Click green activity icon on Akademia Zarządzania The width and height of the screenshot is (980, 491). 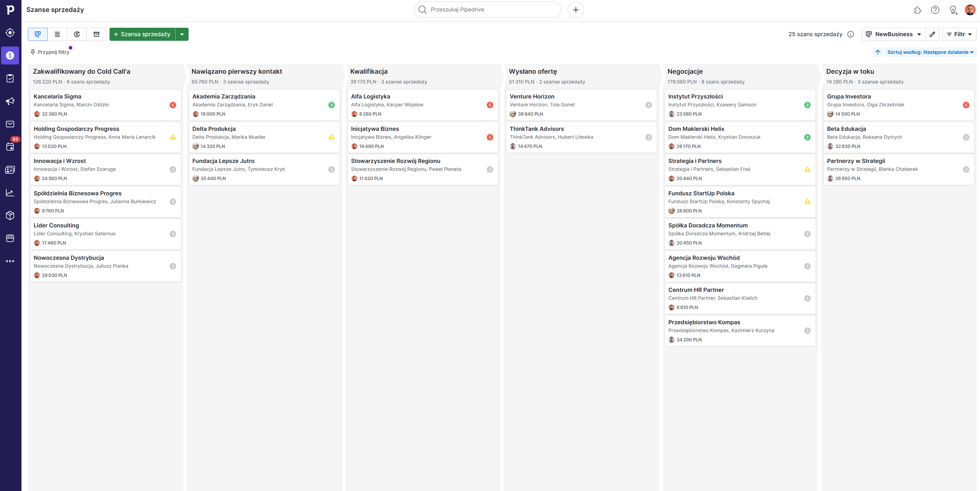[x=331, y=105]
